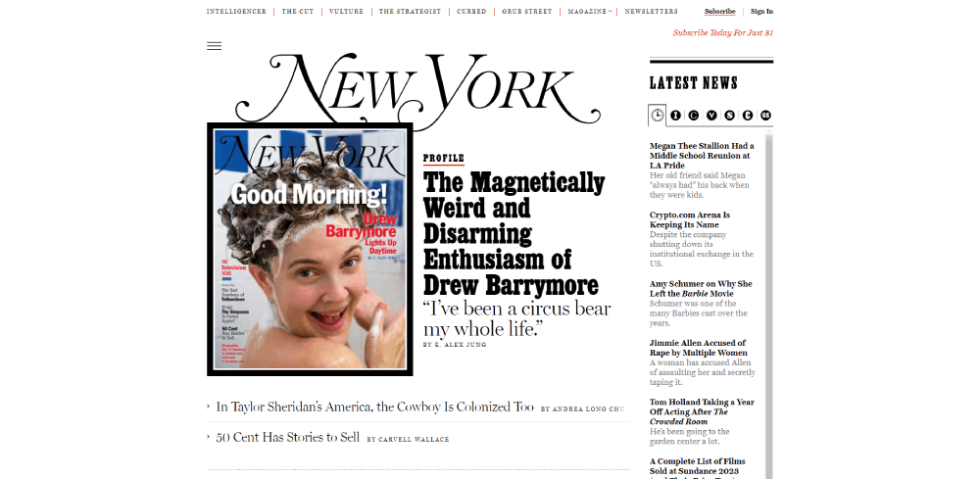Open The Strategist section link

click(x=410, y=11)
